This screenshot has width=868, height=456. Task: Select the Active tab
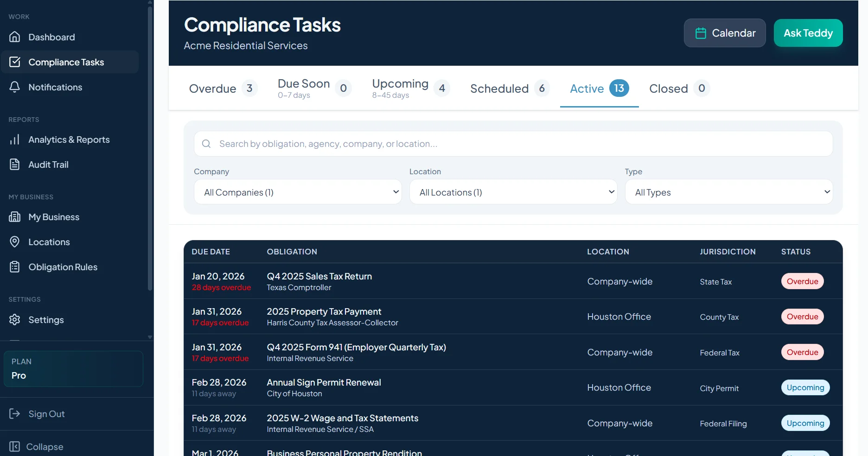pyautogui.click(x=599, y=89)
